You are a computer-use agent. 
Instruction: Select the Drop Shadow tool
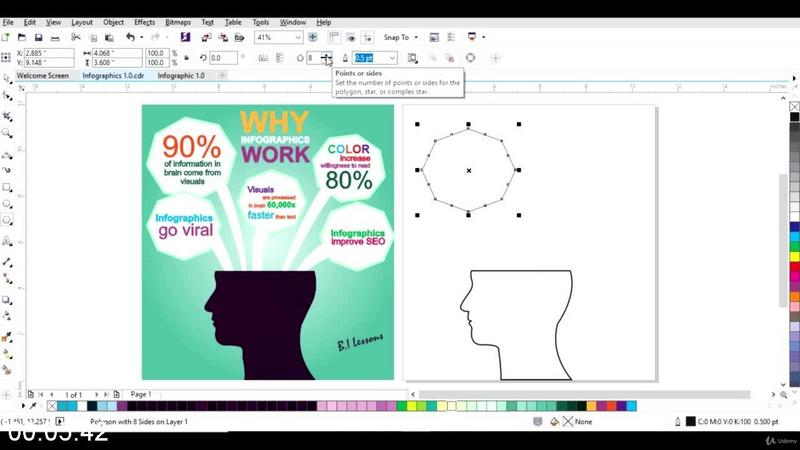(7, 300)
